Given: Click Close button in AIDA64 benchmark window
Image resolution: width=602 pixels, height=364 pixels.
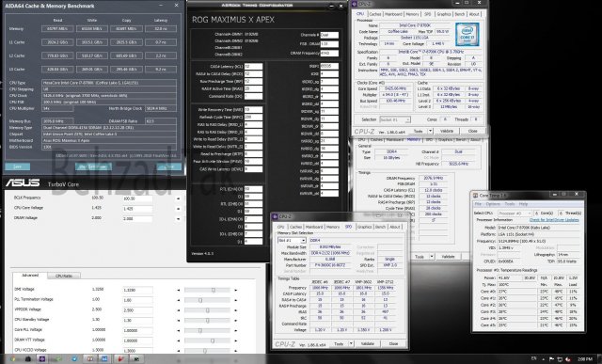Looking at the screenshot, I should click(x=169, y=166).
